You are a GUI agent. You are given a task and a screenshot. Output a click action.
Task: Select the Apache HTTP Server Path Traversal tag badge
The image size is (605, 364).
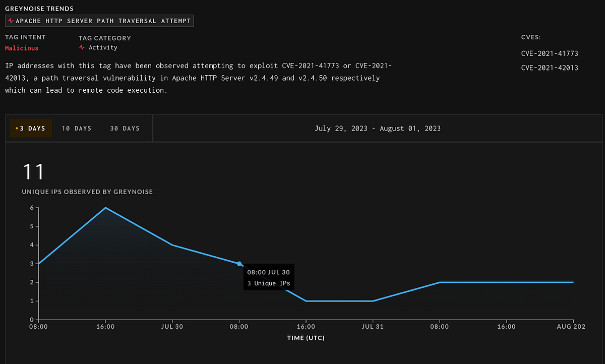pyautogui.click(x=99, y=21)
